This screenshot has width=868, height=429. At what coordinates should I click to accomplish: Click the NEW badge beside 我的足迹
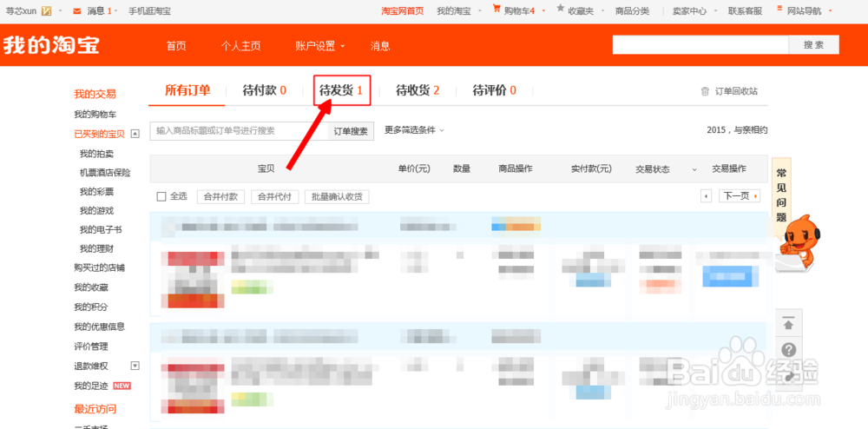(122, 386)
